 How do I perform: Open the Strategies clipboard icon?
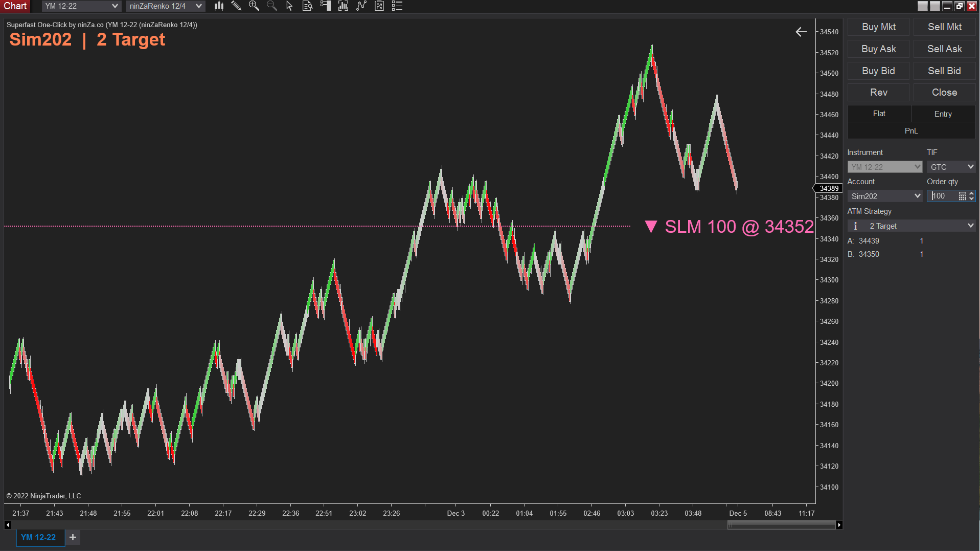coord(379,6)
